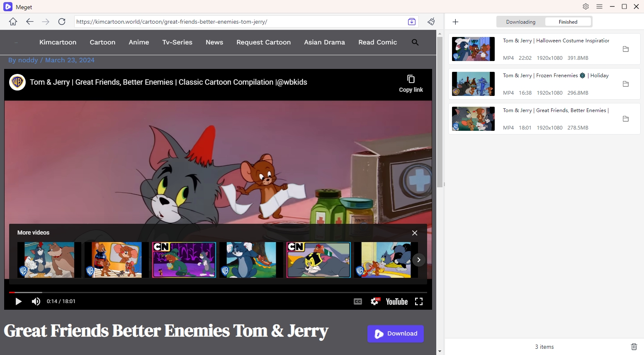Click Great Friends Better Enemies heading
Screen dimensions: 644x355
(166, 331)
